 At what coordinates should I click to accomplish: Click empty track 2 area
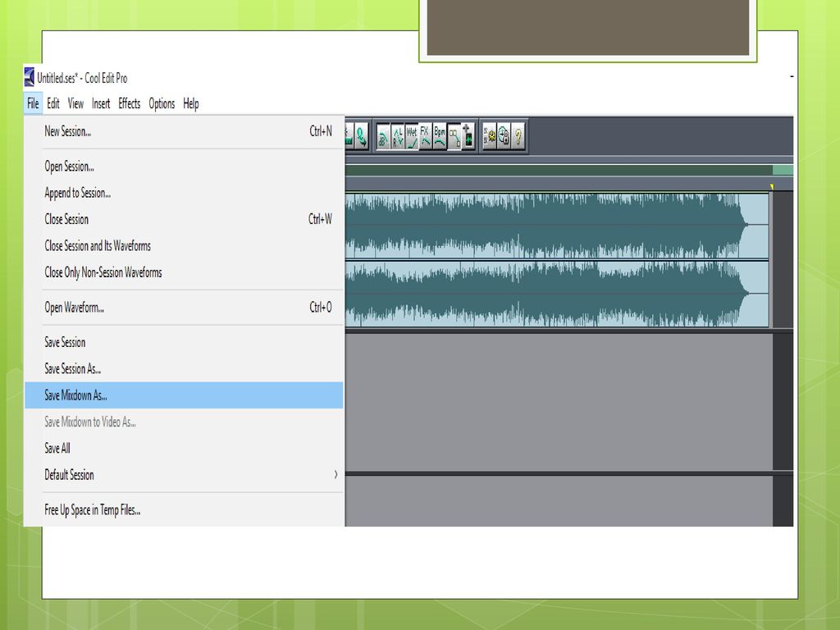coord(559,402)
